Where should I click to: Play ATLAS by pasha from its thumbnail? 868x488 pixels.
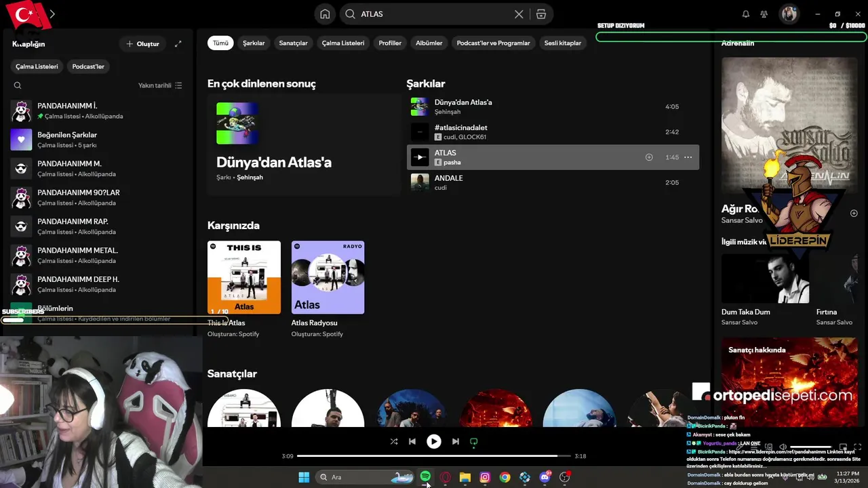(420, 157)
